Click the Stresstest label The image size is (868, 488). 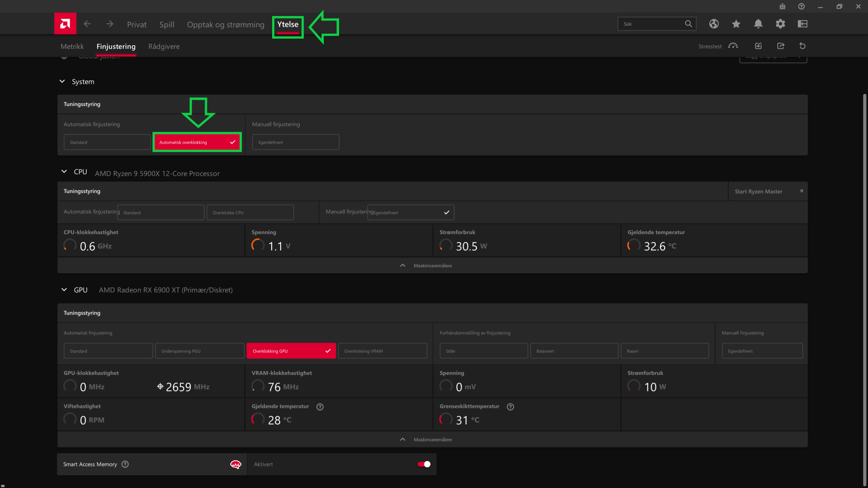click(x=710, y=46)
